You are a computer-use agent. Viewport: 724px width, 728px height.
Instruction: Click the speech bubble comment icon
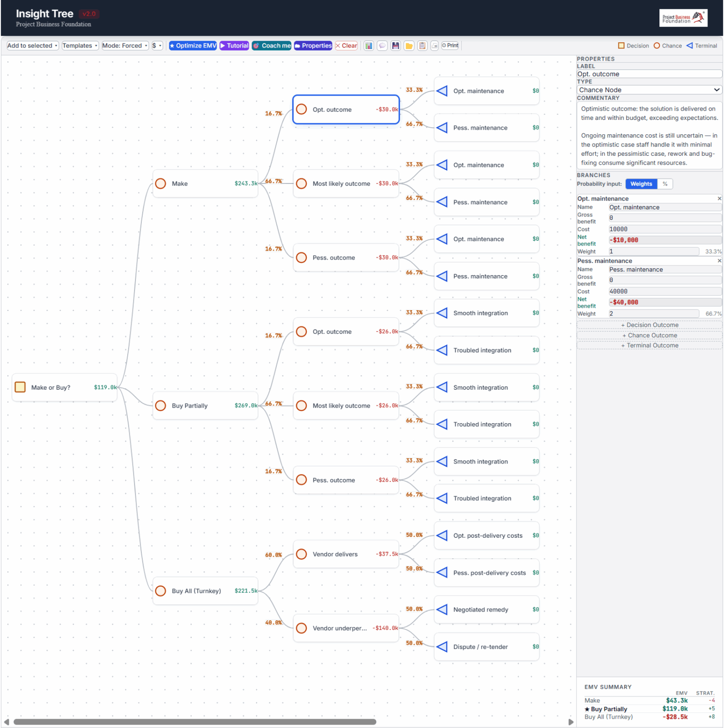(382, 46)
